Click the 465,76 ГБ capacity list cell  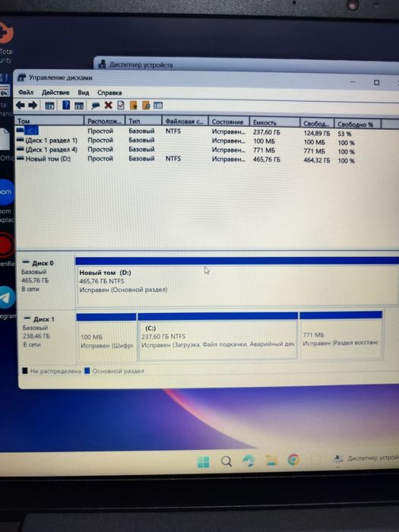coord(267,159)
